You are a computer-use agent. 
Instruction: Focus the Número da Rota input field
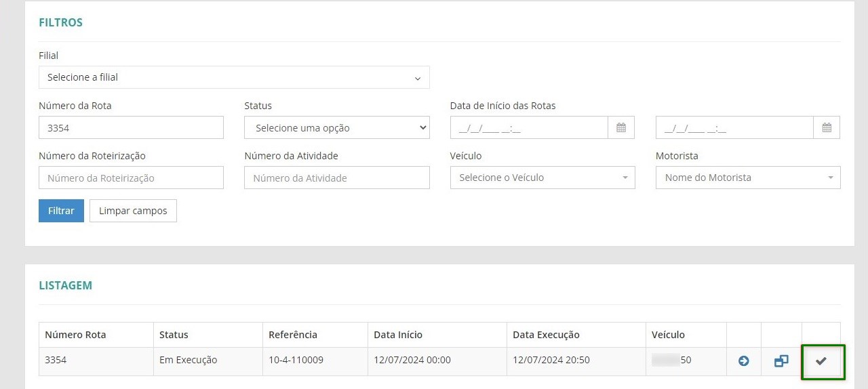click(x=131, y=127)
